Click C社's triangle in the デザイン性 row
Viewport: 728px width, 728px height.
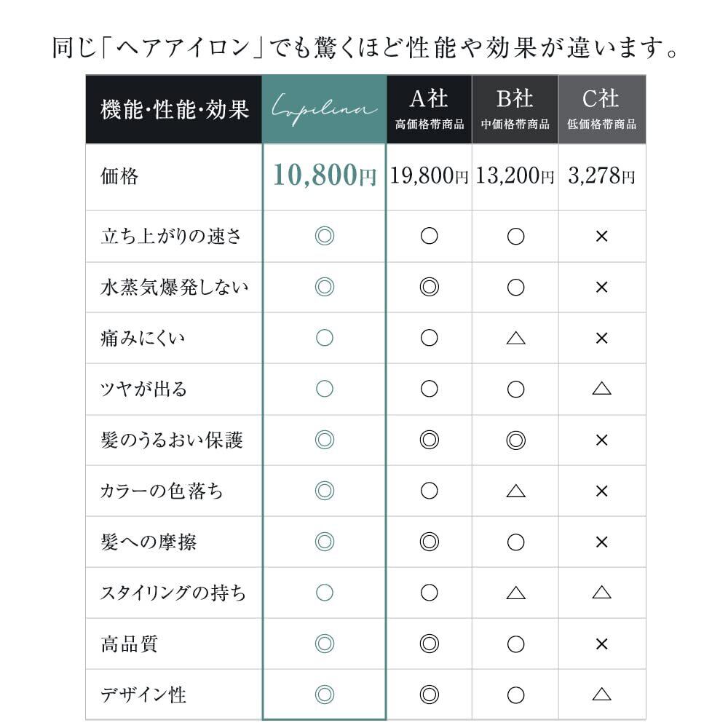[601, 695]
